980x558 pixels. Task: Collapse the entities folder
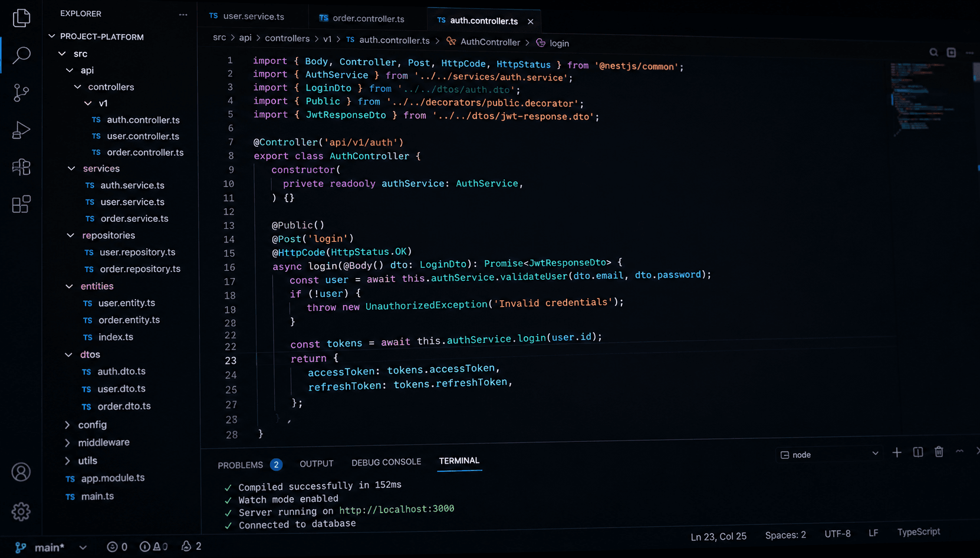[69, 286]
